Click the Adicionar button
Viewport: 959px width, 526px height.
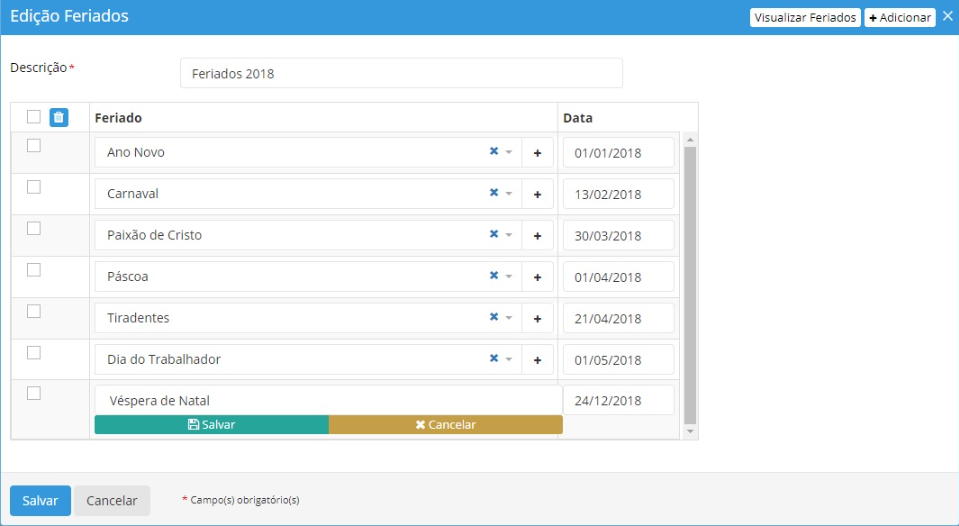899,18
